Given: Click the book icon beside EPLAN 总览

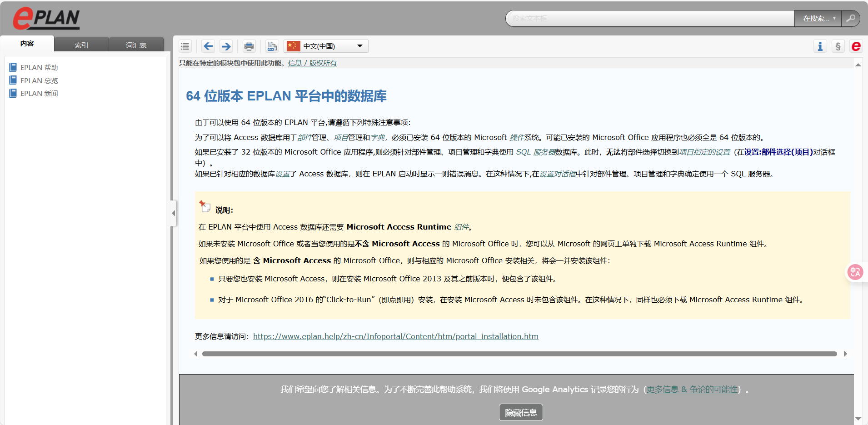Looking at the screenshot, I should click(13, 80).
